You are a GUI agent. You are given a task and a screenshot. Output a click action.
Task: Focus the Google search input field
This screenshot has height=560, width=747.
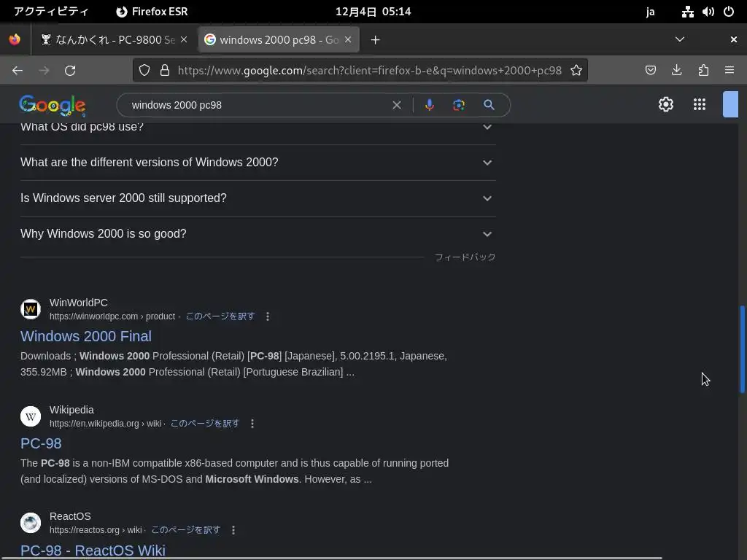[x=258, y=105]
